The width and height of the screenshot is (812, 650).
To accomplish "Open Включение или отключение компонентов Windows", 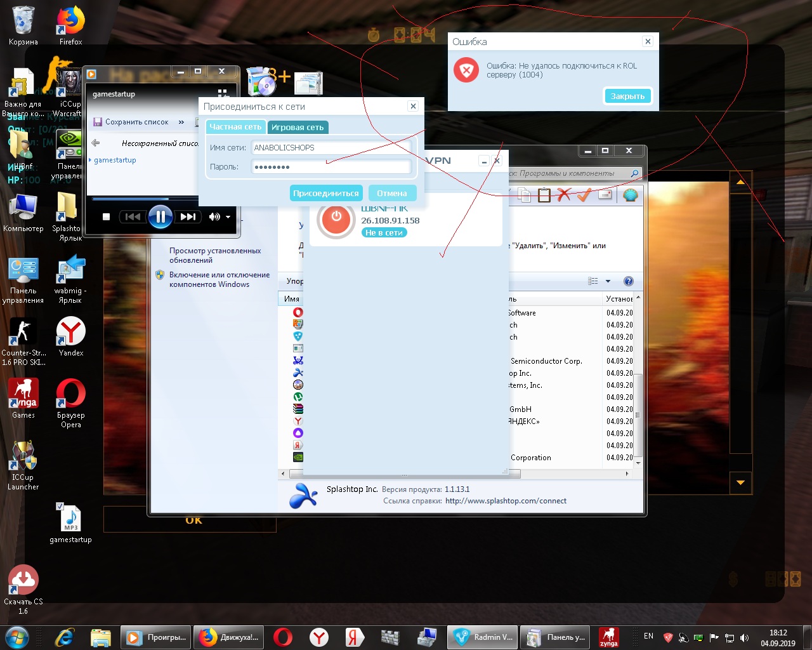I will click(x=219, y=279).
